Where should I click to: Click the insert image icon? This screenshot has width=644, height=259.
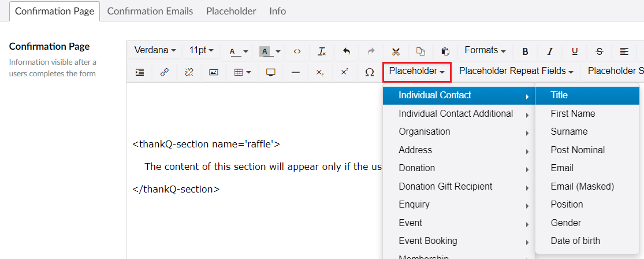click(214, 72)
